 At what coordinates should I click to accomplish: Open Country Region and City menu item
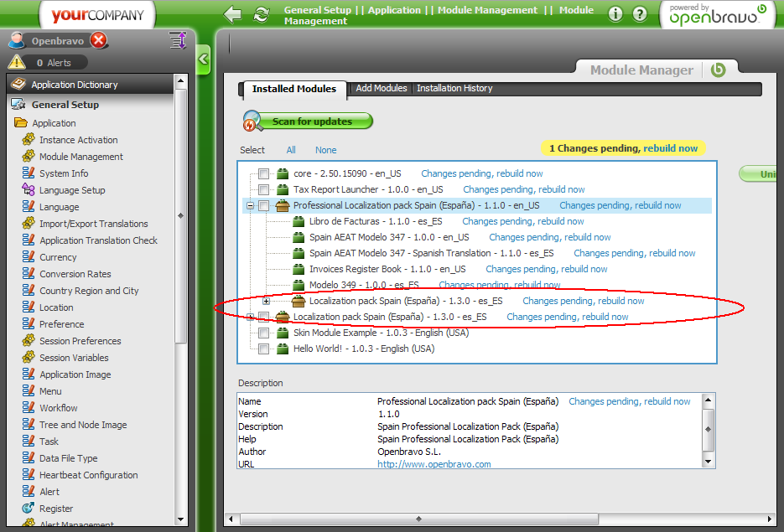[x=89, y=291]
